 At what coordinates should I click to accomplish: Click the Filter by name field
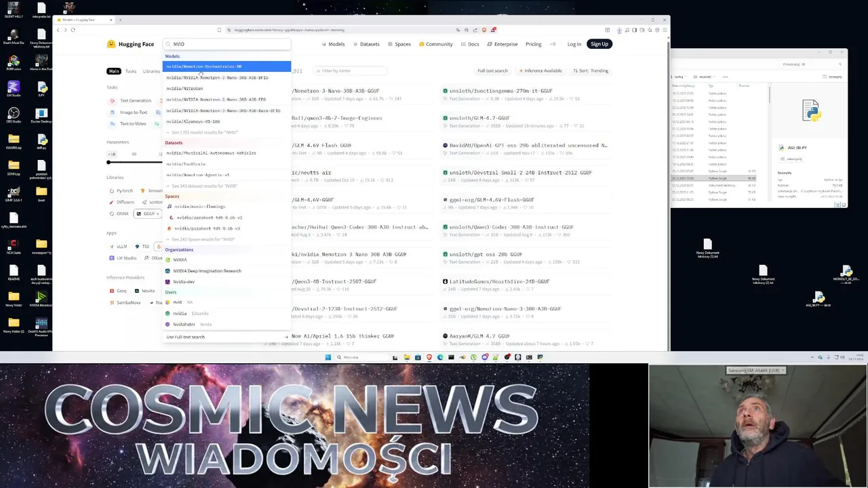tap(351, 70)
